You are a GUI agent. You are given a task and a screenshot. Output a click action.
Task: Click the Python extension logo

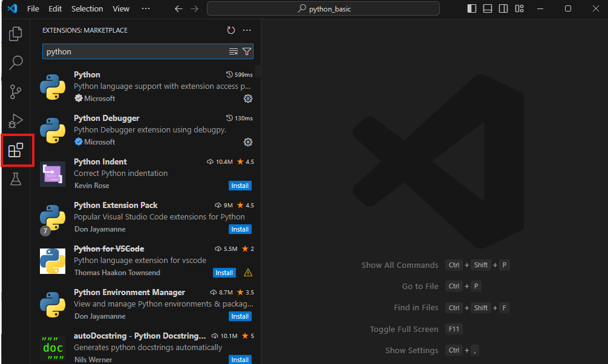click(x=53, y=87)
